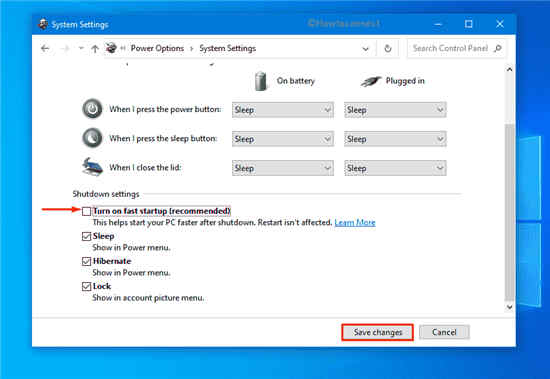Image resolution: width=550 pixels, height=379 pixels.
Task: Click the laptop lid icon
Action: point(92,167)
